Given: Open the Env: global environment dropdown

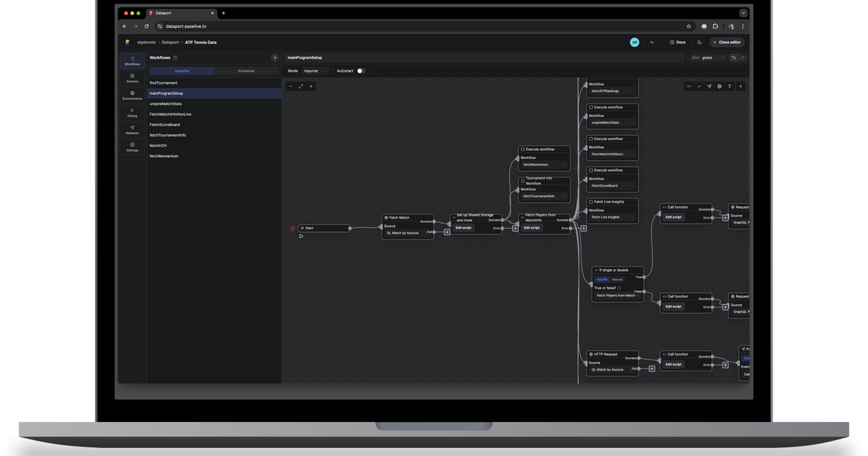Looking at the screenshot, I should [707, 57].
